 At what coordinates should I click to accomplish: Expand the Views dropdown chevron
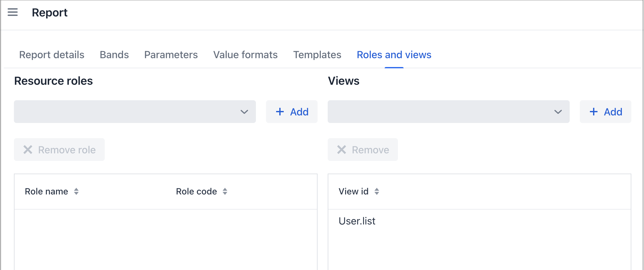point(558,112)
